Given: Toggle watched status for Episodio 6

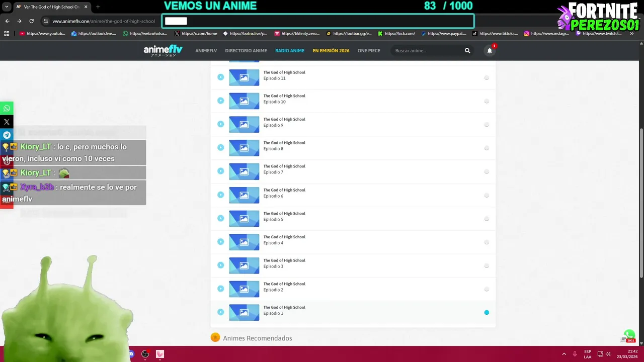Looking at the screenshot, I should (487, 195).
